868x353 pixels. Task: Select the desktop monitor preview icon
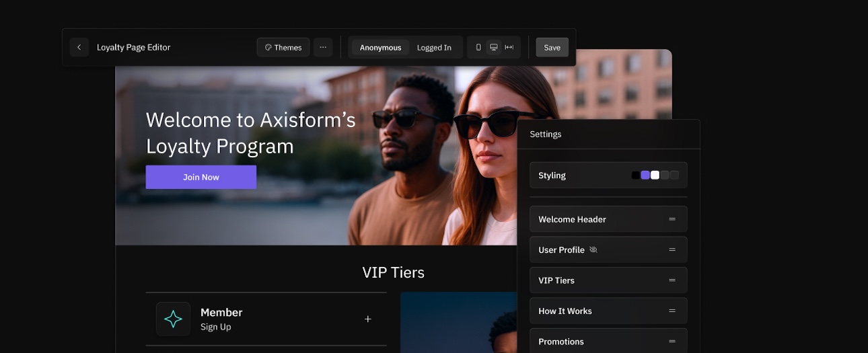[494, 47]
